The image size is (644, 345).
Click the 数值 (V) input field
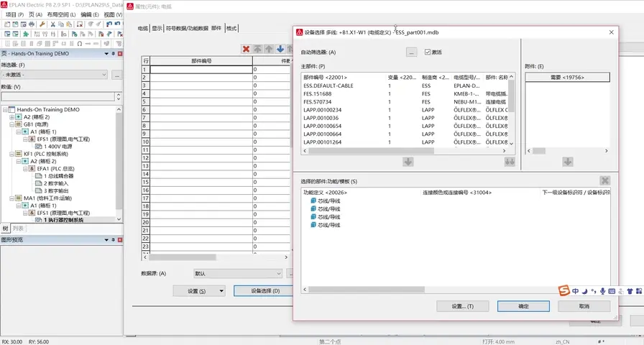58,96
